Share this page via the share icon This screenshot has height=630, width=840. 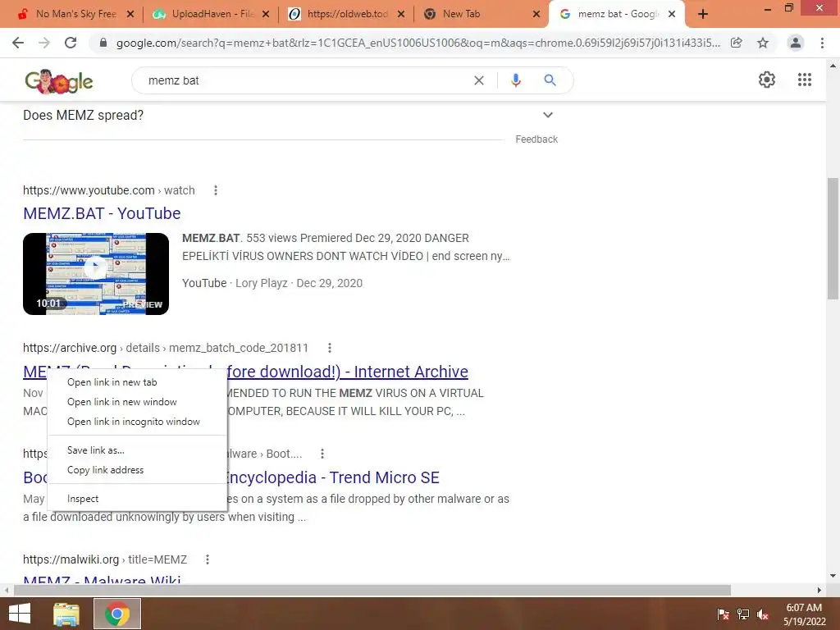(737, 43)
